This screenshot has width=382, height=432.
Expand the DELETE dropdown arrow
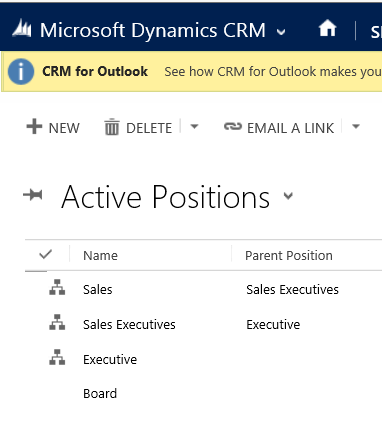(194, 127)
